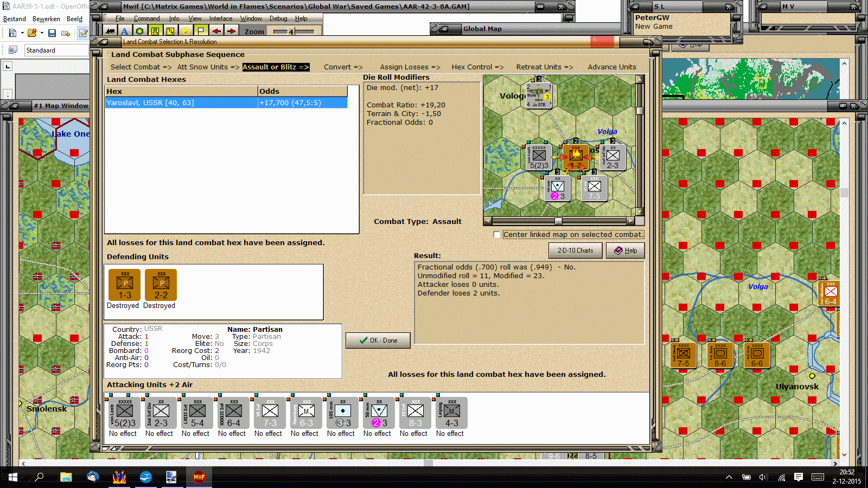Open the MWiF taskbar icon
The image size is (868, 488).
click(199, 477)
